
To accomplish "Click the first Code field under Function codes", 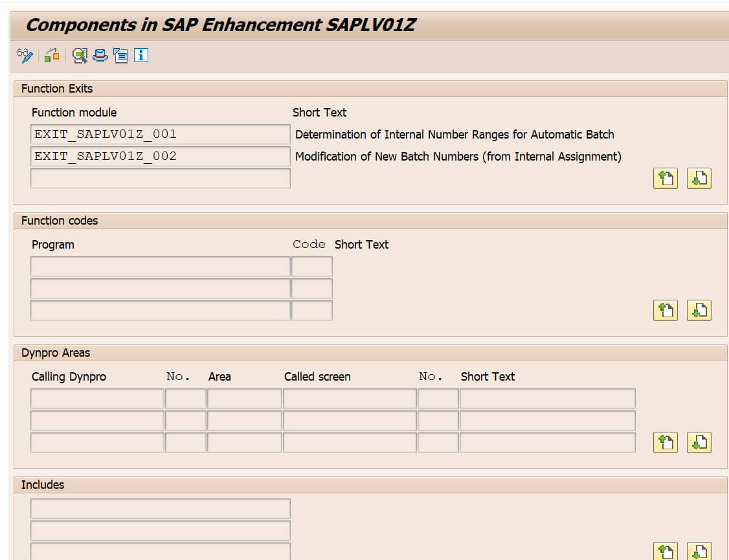I will click(312, 266).
